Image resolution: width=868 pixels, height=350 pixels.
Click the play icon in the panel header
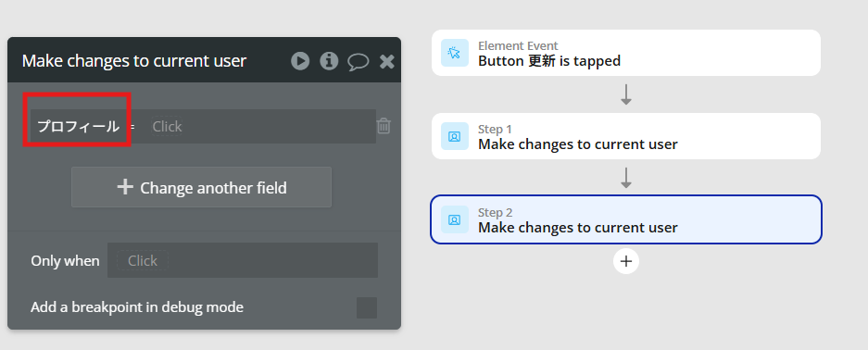pos(300,61)
